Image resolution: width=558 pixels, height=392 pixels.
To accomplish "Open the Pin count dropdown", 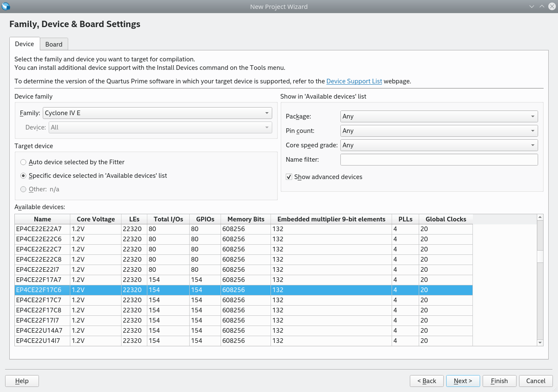I will click(439, 131).
